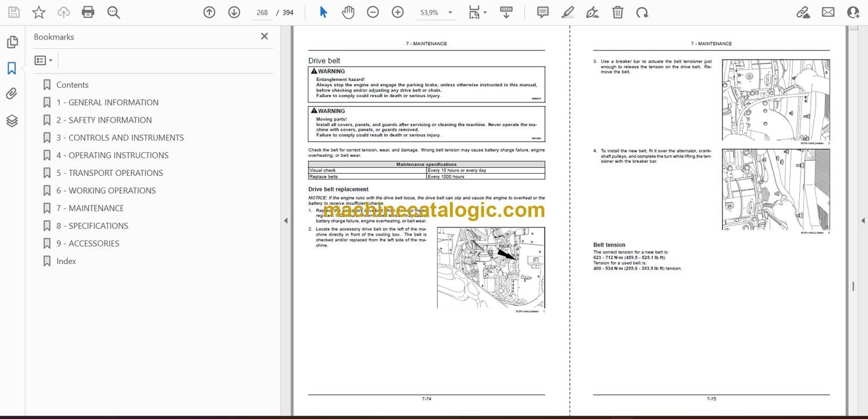868x419 pixels.
Task: Activate the Hand pan tool
Action: click(x=348, y=12)
